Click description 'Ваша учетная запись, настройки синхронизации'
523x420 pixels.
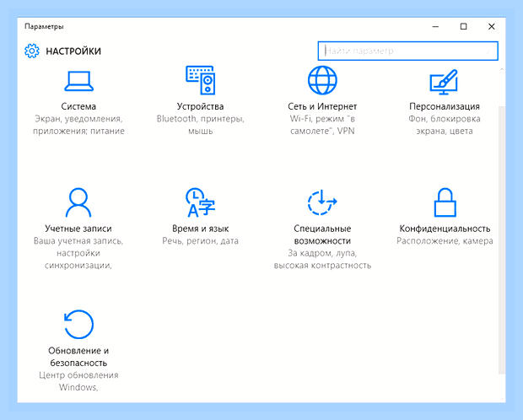78,253
